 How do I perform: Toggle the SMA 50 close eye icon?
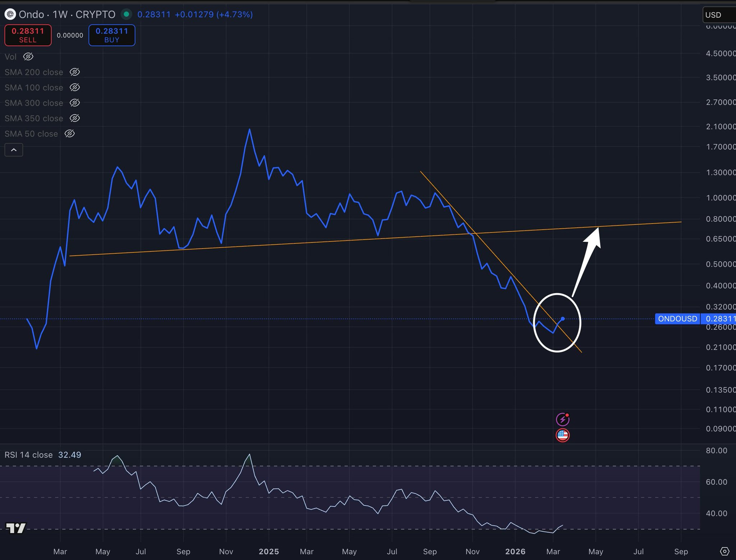coord(70,134)
